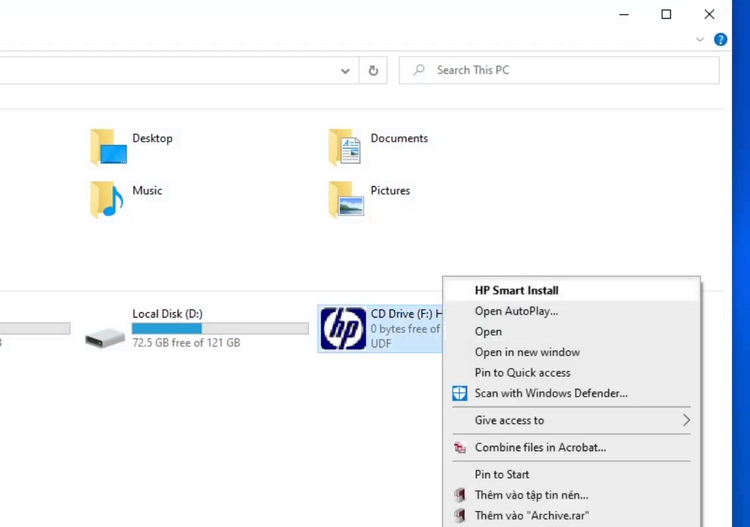Choose Open from the context menu
The image size is (750, 527).
click(x=572, y=331)
